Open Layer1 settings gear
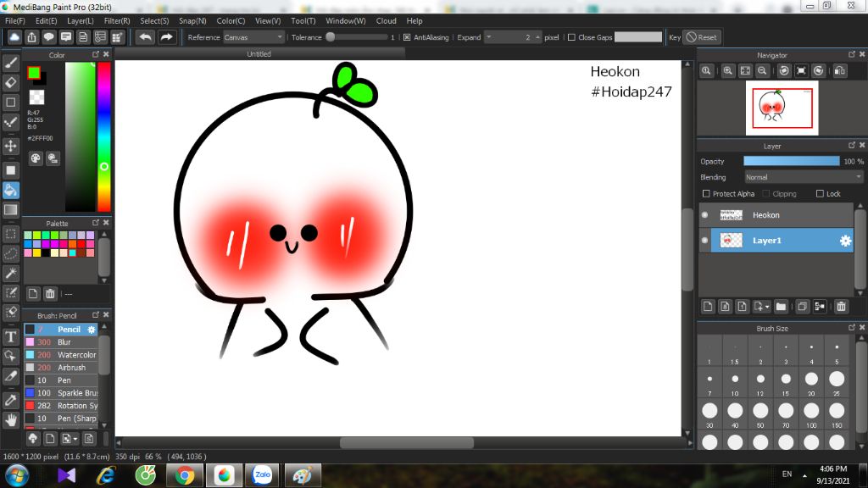 [x=845, y=241]
